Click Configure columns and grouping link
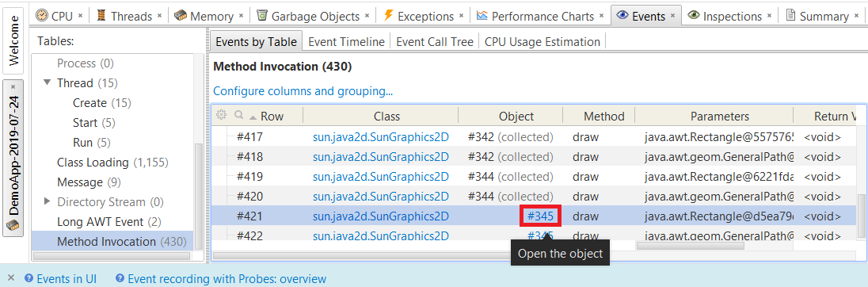 tap(303, 91)
